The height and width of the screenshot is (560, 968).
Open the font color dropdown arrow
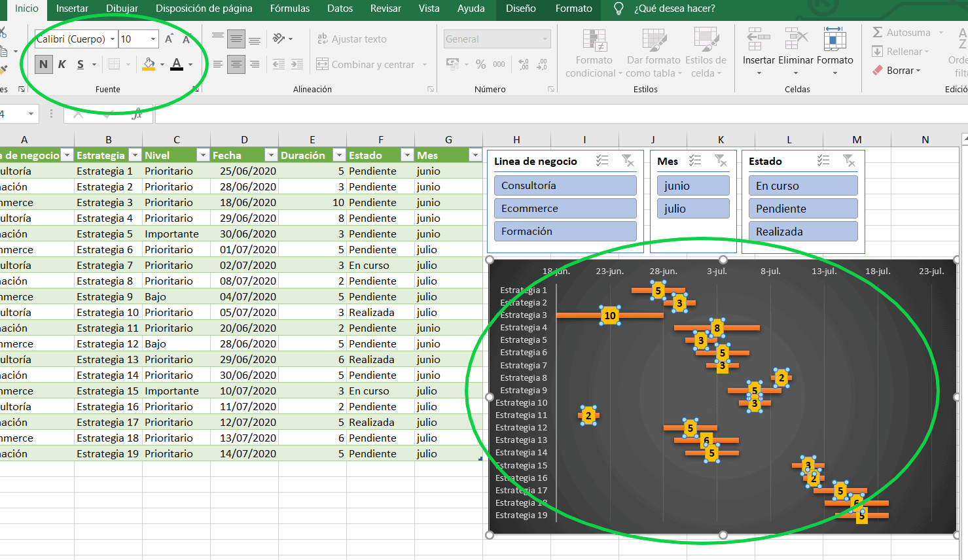(x=190, y=65)
